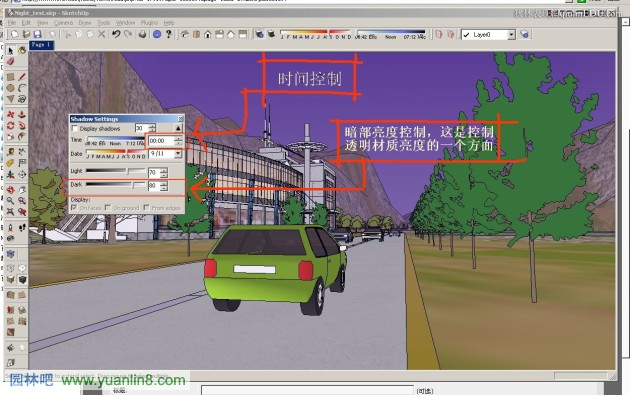Open the Plugins menu
The image size is (630, 395).
click(x=149, y=23)
